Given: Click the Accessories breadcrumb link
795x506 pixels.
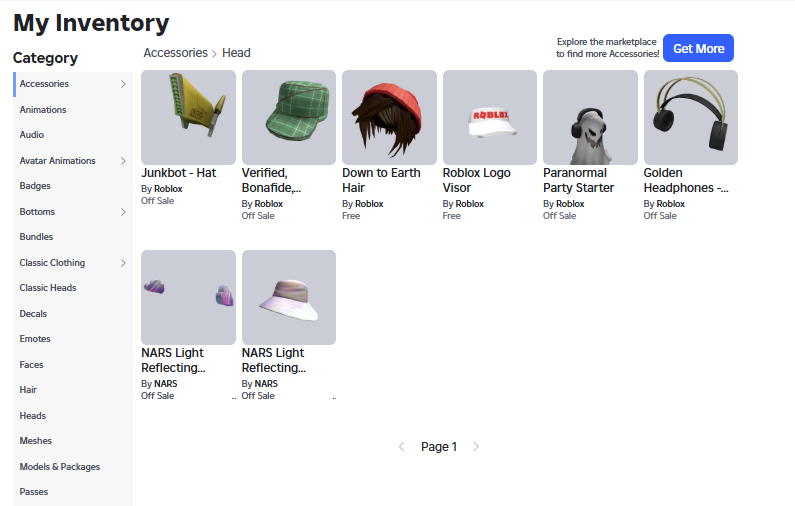Looking at the screenshot, I should (175, 53).
